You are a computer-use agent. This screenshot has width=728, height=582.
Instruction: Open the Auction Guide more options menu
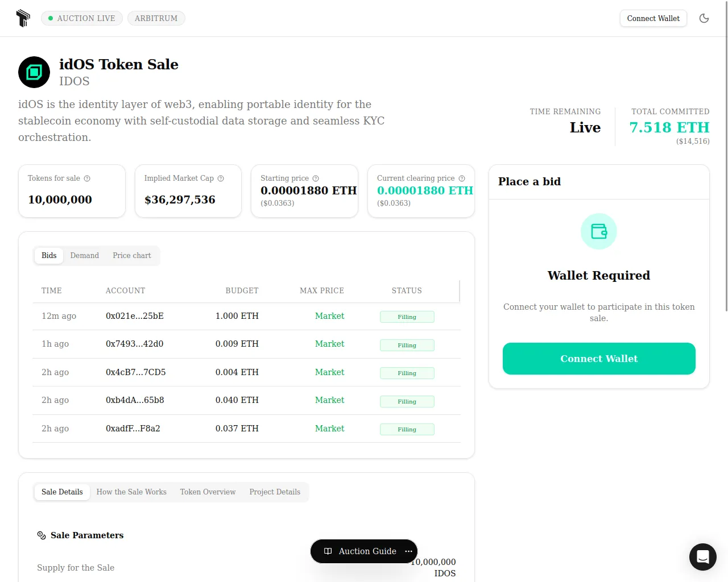408,551
